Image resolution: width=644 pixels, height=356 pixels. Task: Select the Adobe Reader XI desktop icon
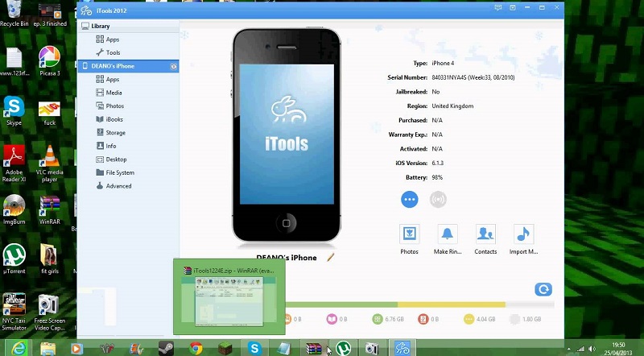(x=14, y=164)
